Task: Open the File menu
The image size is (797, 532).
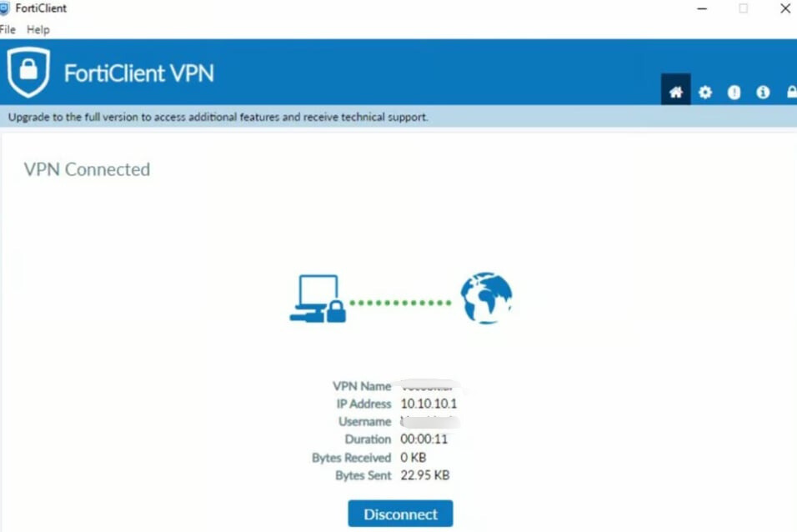Action: 8,29
